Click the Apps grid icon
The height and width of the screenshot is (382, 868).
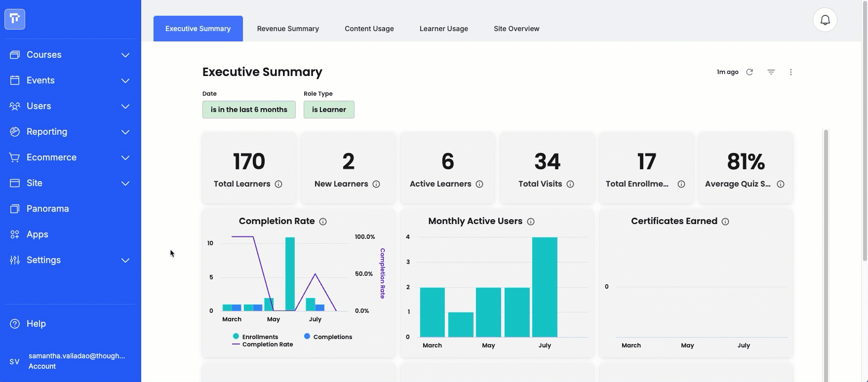[15, 234]
